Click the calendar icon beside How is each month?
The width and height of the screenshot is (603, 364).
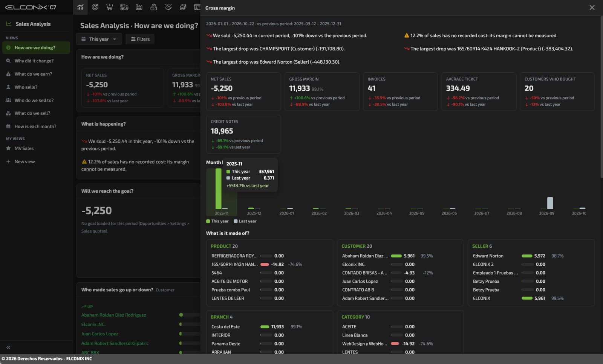pyautogui.click(x=8, y=126)
